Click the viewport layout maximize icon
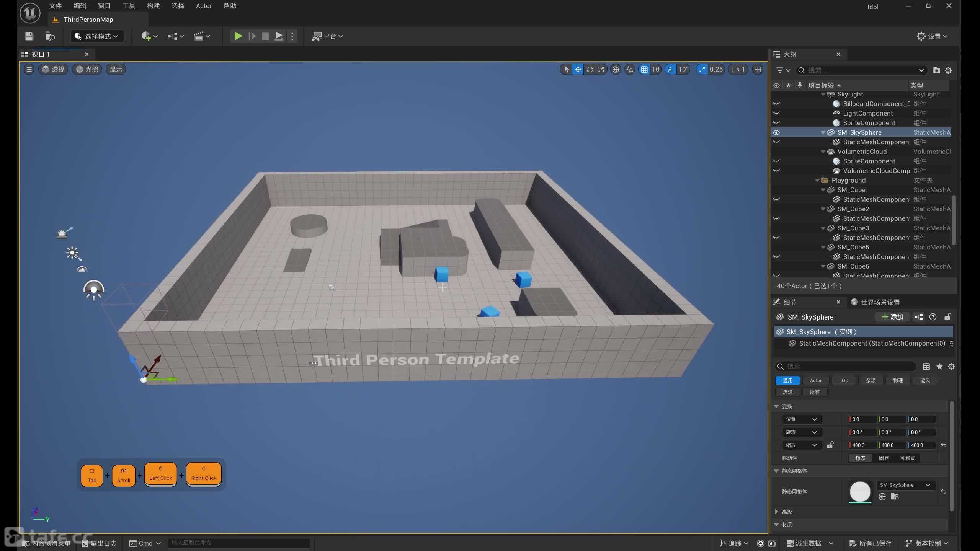The width and height of the screenshot is (980, 551). tap(758, 69)
